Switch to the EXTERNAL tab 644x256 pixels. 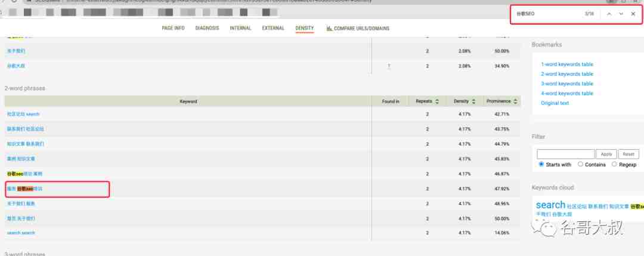coord(273,29)
